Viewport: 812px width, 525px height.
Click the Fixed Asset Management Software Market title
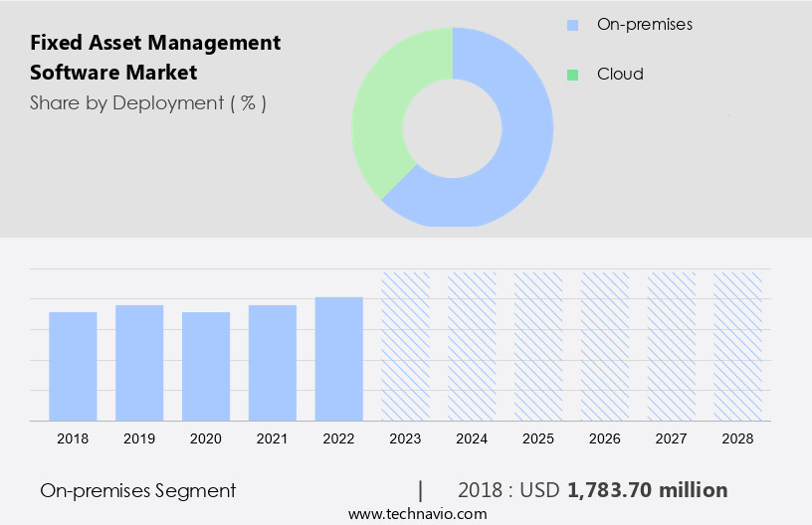click(155, 58)
